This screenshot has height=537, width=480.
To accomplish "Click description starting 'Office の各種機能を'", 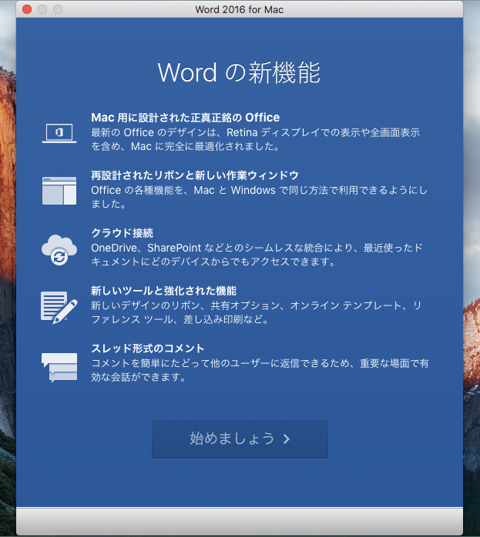I will [259, 197].
